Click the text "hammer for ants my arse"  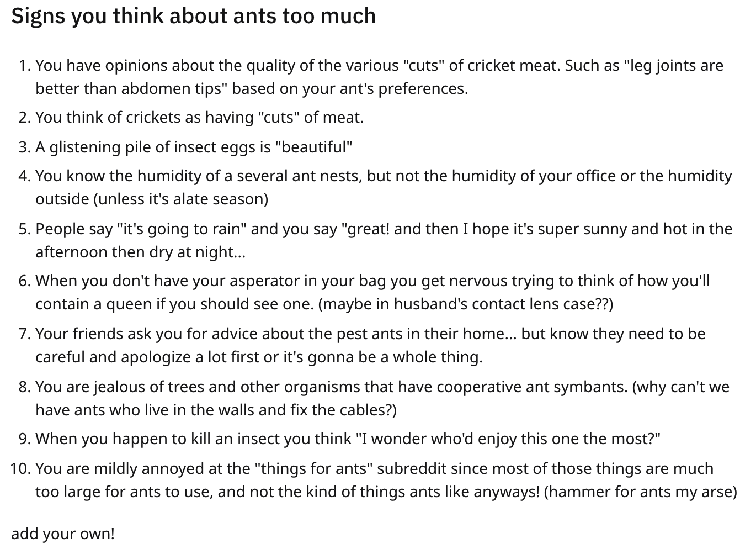point(640,492)
